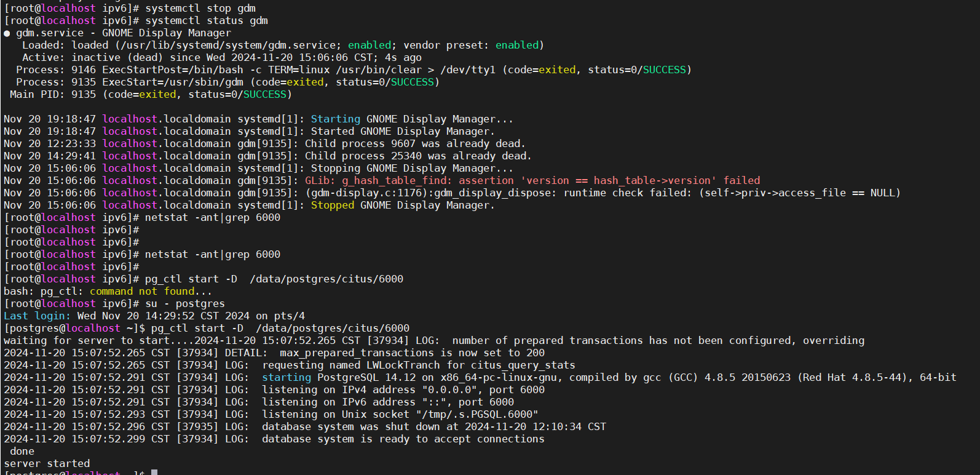The image size is (980, 475).
Task: Click the cyan "Last login:" text
Action: point(38,316)
